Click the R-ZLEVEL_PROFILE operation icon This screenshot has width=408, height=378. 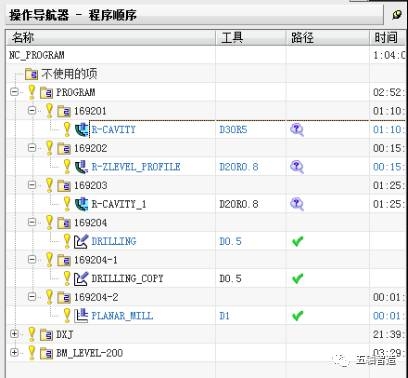coord(81,167)
